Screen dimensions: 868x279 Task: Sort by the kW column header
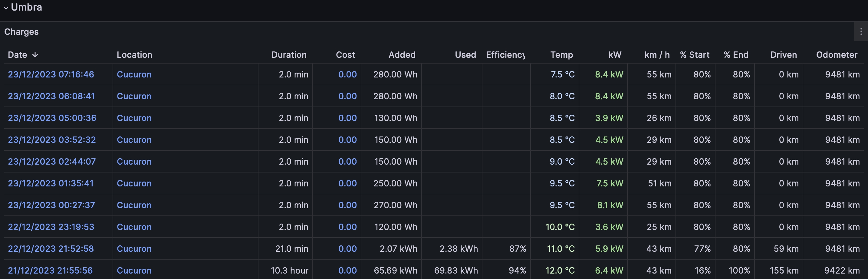point(615,55)
